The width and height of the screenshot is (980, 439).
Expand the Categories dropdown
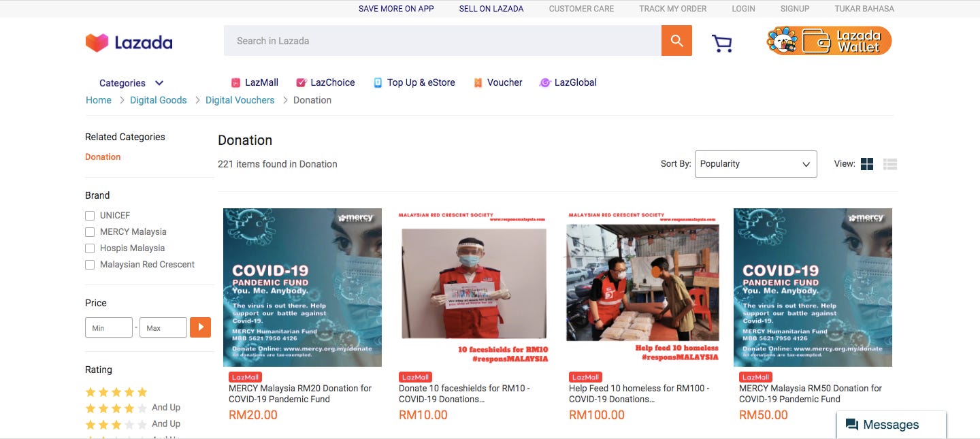[x=131, y=83]
